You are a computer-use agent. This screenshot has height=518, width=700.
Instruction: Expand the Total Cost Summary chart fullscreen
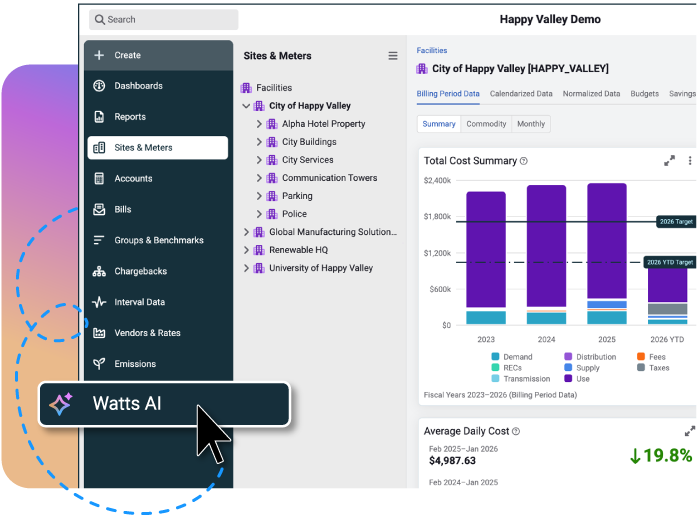coord(669,160)
